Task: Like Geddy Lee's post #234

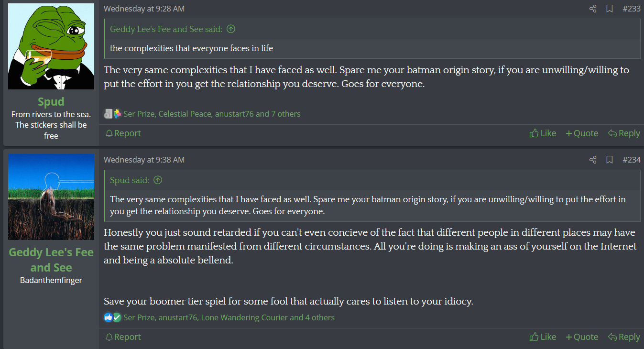Action: tap(543, 337)
